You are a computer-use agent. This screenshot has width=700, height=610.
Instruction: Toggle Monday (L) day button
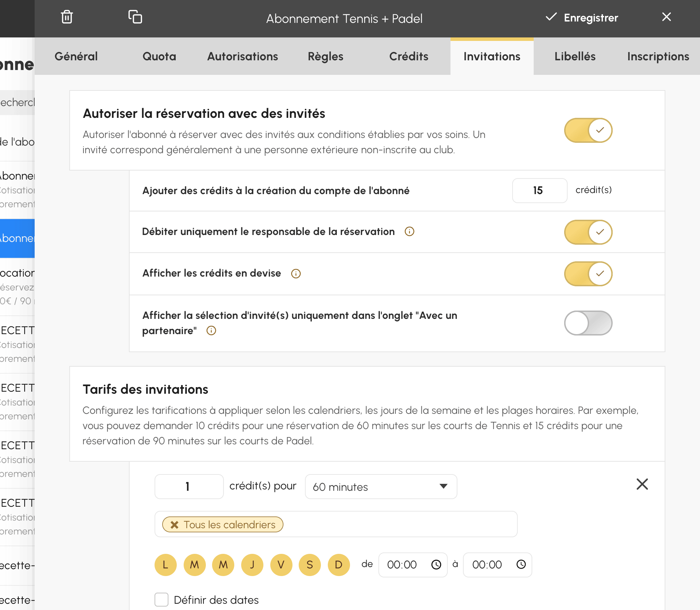tap(166, 565)
